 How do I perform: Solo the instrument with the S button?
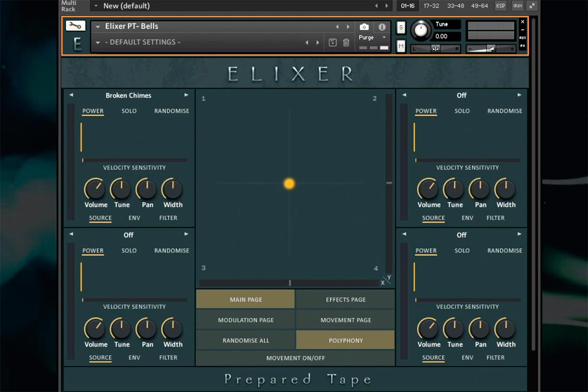click(401, 27)
